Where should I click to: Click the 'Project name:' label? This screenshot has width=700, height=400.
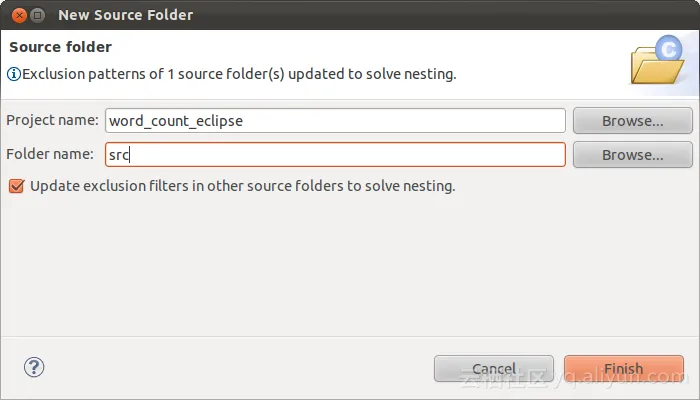point(52,121)
